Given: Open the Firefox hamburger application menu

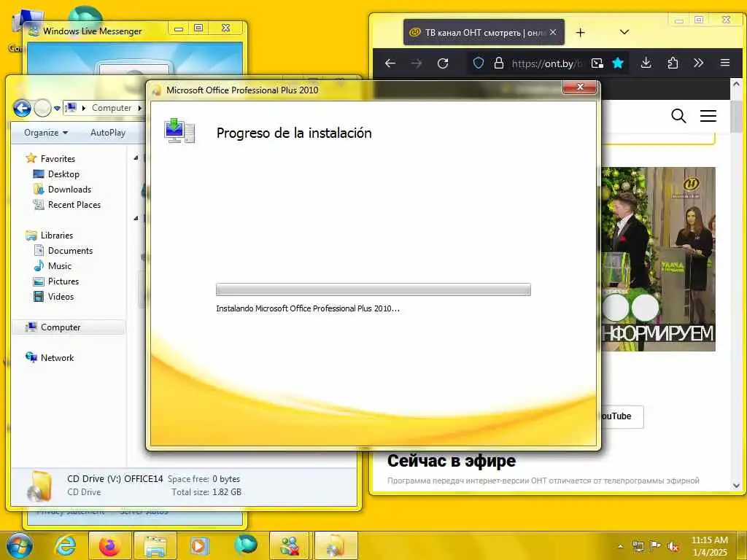Looking at the screenshot, I should pyautogui.click(x=725, y=63).
